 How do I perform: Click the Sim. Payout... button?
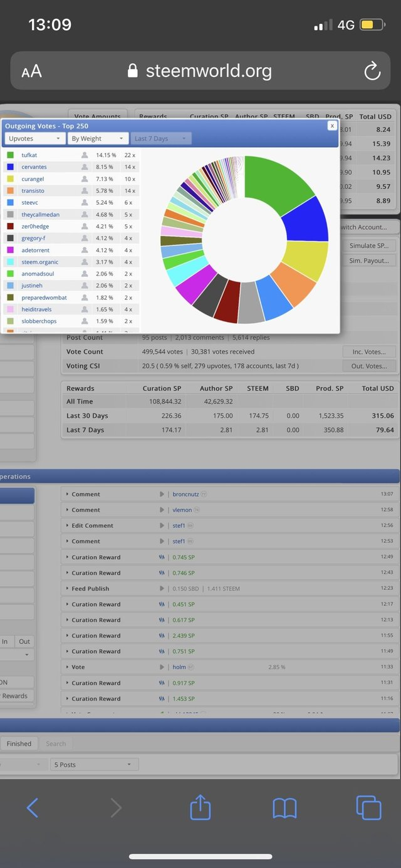[x=368, y=261]
